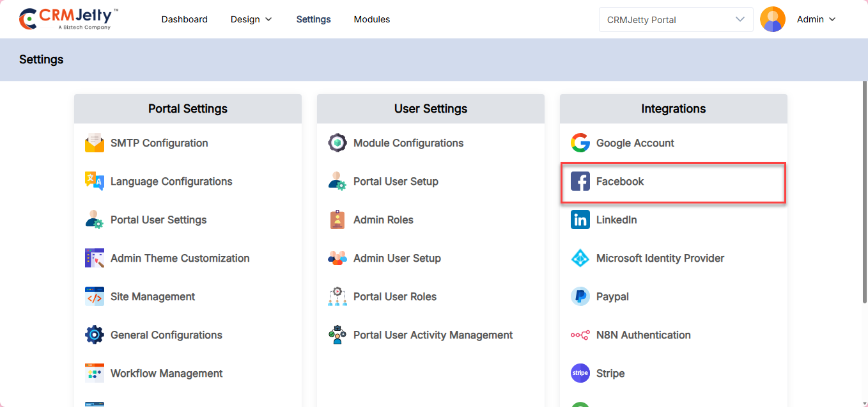Viewport: 868px width, 407px height.
Task: Click the Paypal logo icon
Action: pos(580,297)
